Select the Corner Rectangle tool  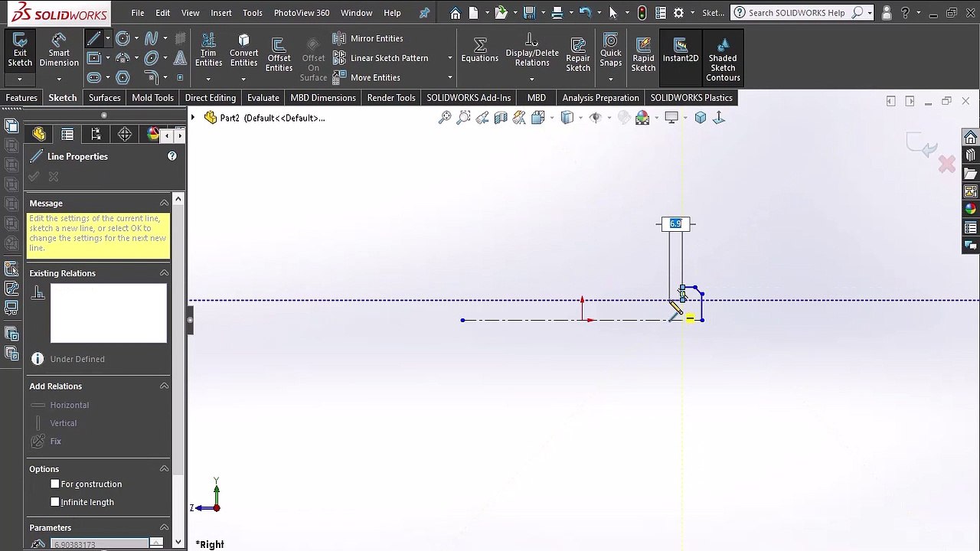(x=93, y=58)
